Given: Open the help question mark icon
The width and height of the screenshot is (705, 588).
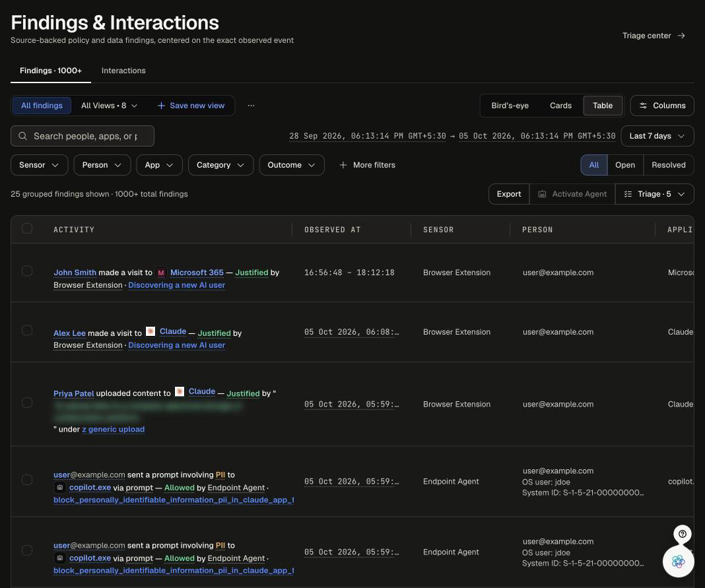Looking at the screenshot, I should 682,534.
